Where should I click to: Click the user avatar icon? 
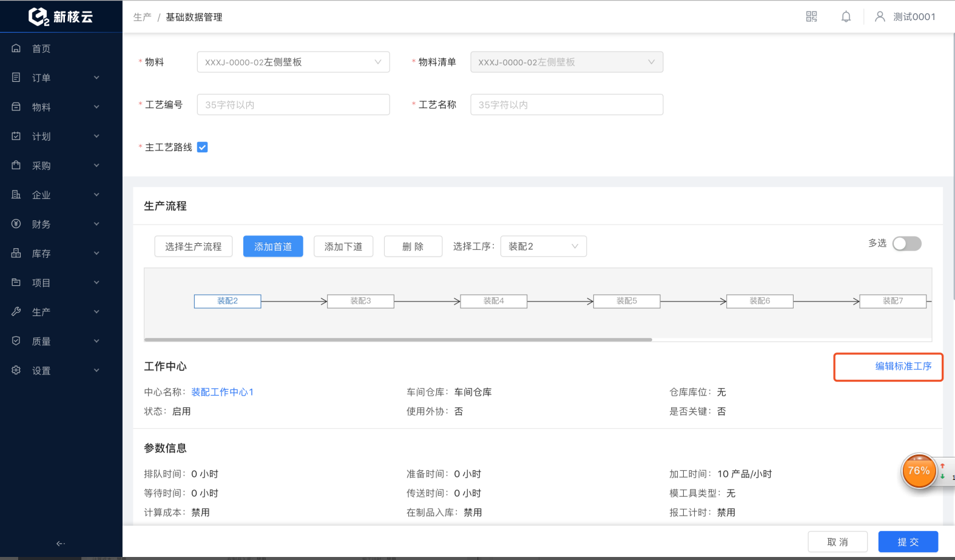coord(880,16)
